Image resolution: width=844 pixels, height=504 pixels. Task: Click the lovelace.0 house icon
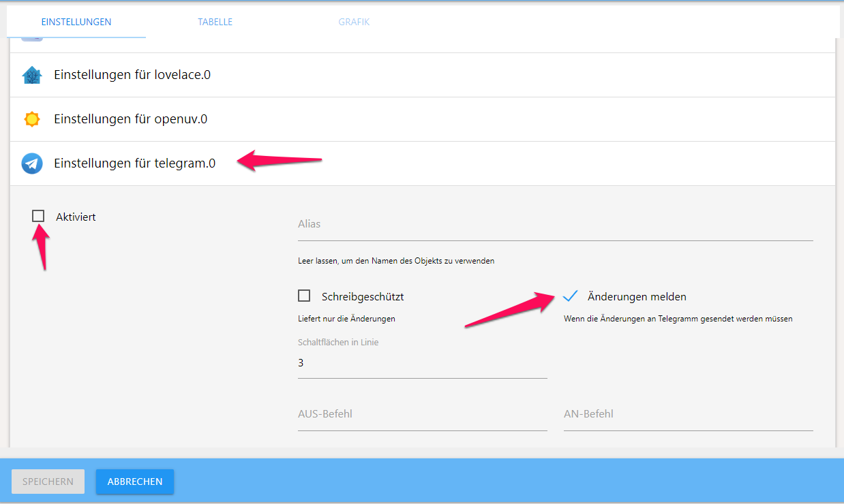pyautogui.click(x=32, y=75)
